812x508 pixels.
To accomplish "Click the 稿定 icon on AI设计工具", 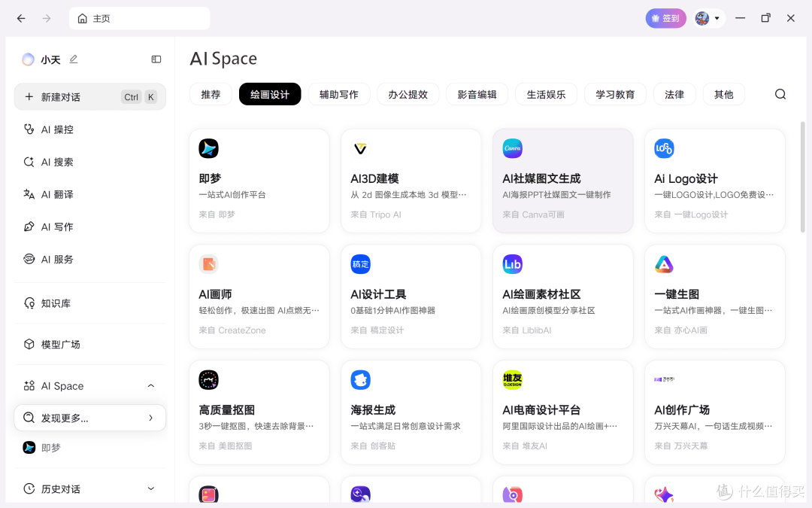I will [x=360, y=264].
